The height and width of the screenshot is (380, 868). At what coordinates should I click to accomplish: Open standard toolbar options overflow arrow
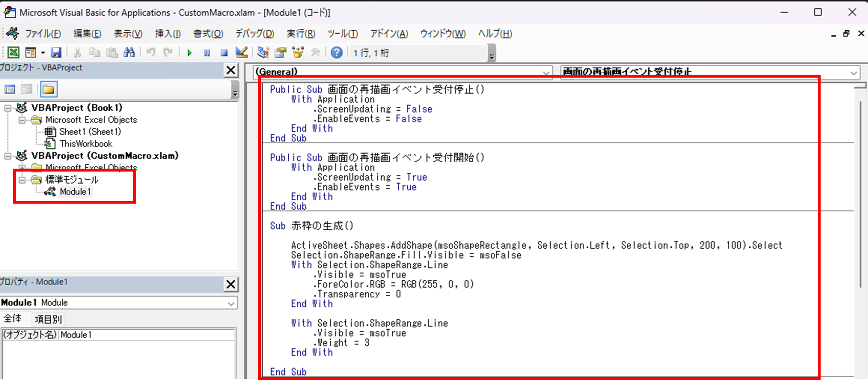pyautogui.click(x=492, y=54)
